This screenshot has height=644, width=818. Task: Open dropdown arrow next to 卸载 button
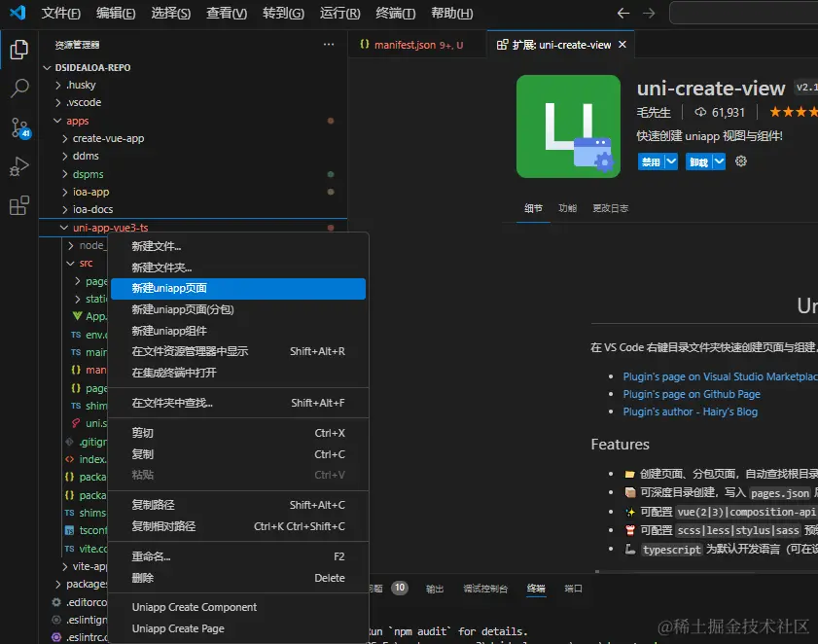[x=719, y=161]
